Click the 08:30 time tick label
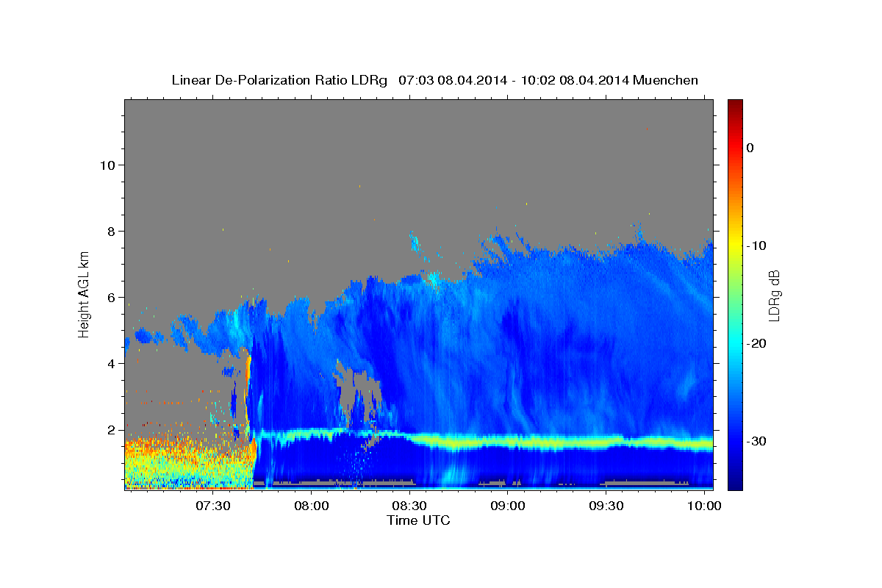882x588 pixels. tap(409, 506)
